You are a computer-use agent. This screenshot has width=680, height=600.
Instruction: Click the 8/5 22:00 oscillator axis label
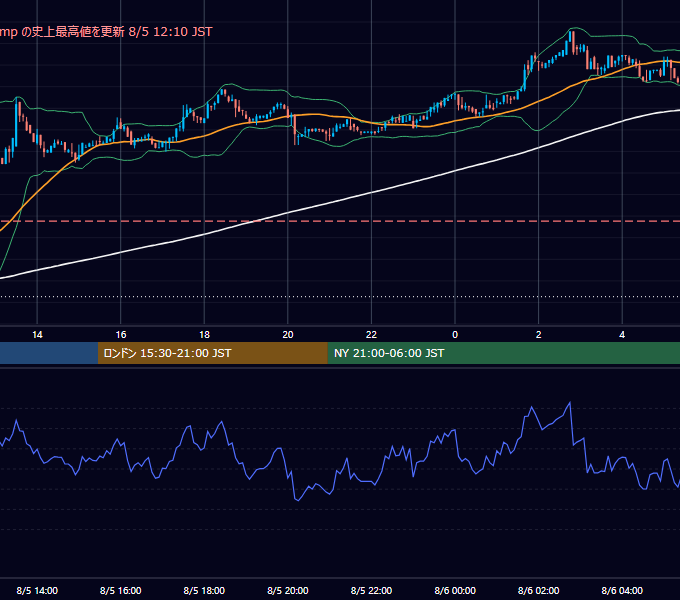click(x=371, y=590)
